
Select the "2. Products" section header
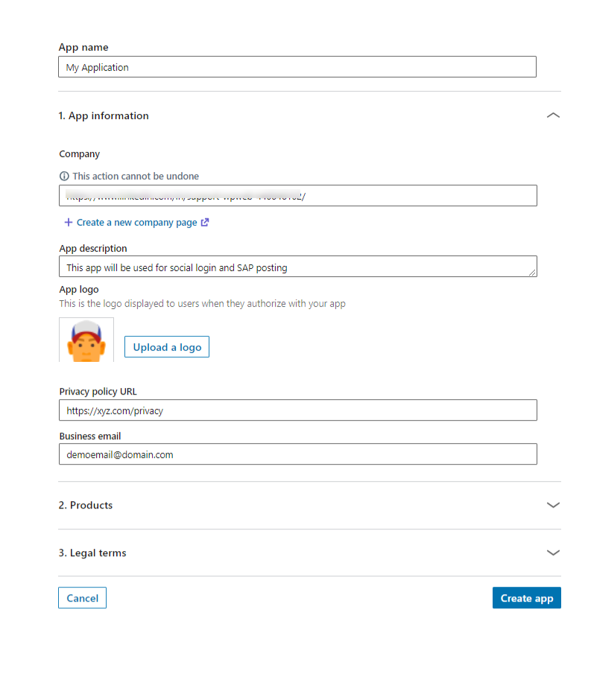pos(85,505)
